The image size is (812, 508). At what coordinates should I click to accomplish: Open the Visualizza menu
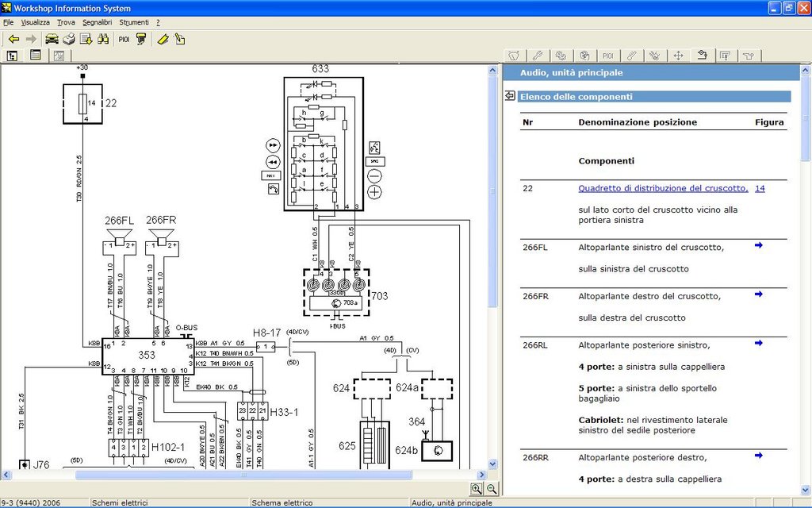pos(35,22)
